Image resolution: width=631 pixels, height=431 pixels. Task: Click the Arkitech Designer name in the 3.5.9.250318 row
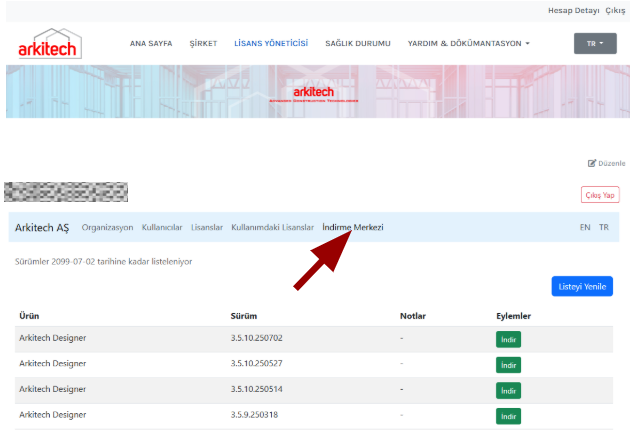[x=53, y=415]
